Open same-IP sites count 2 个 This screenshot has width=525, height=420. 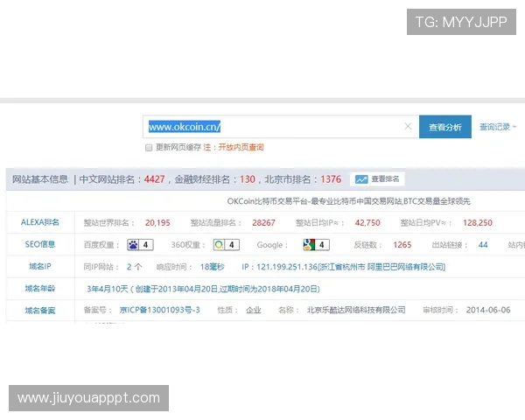(134, 267)
